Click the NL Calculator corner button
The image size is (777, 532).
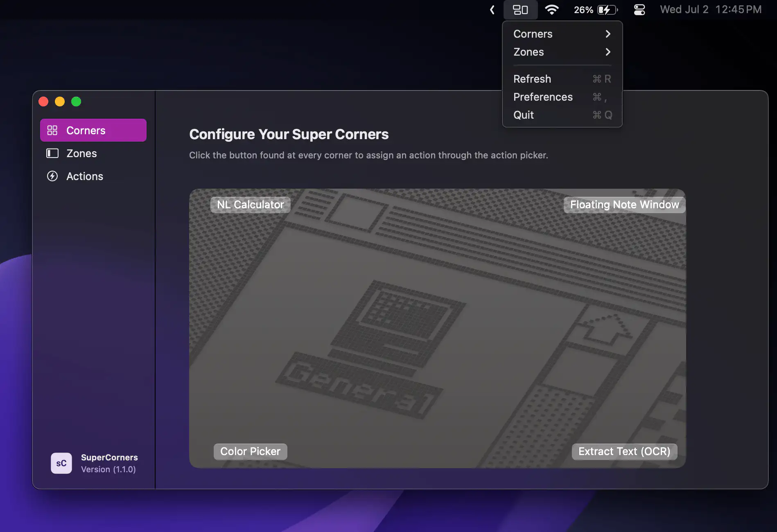tap(251, 205)
